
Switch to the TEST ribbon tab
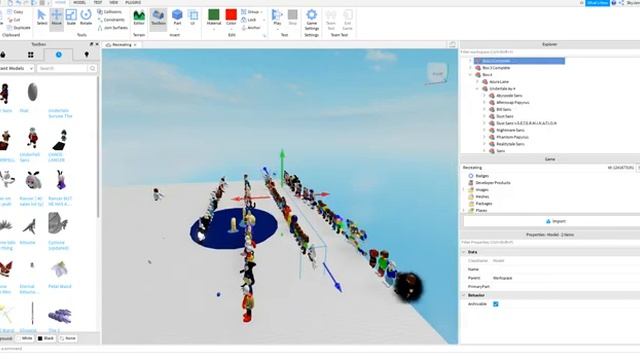point(98,2)
